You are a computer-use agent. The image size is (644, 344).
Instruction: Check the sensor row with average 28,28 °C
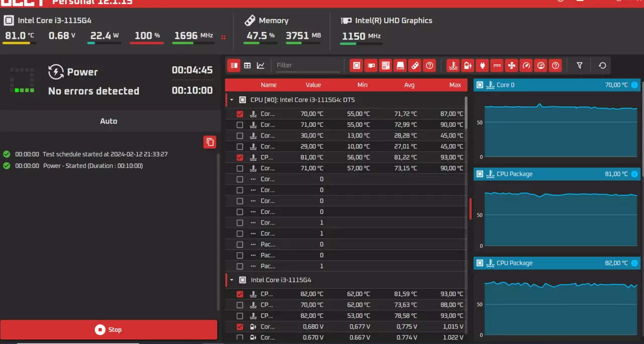pos(239,136)
